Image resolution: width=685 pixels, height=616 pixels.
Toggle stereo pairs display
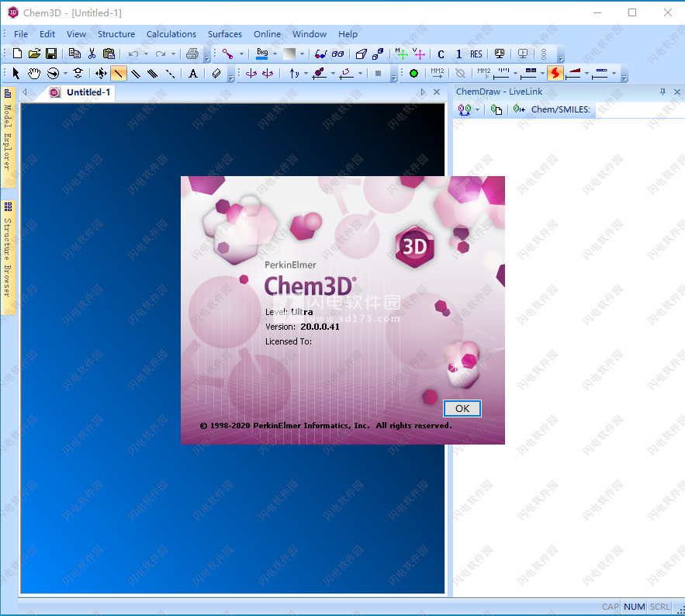coord(337,54)
